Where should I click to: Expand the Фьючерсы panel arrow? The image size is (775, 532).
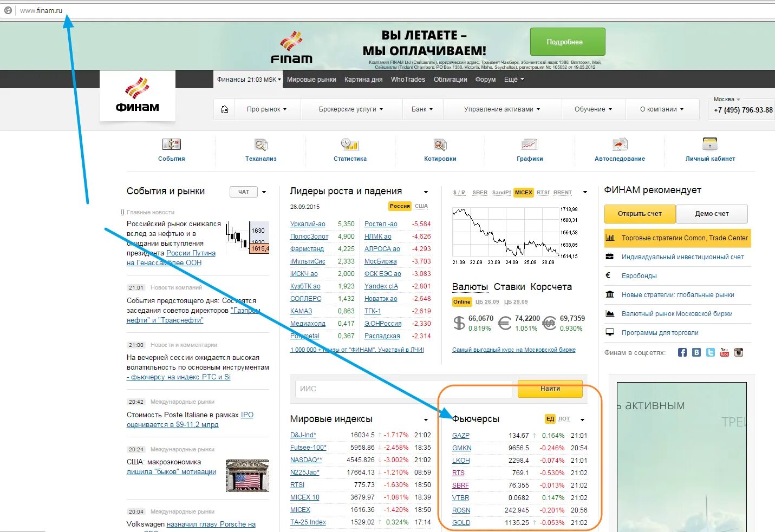(583, 419)
